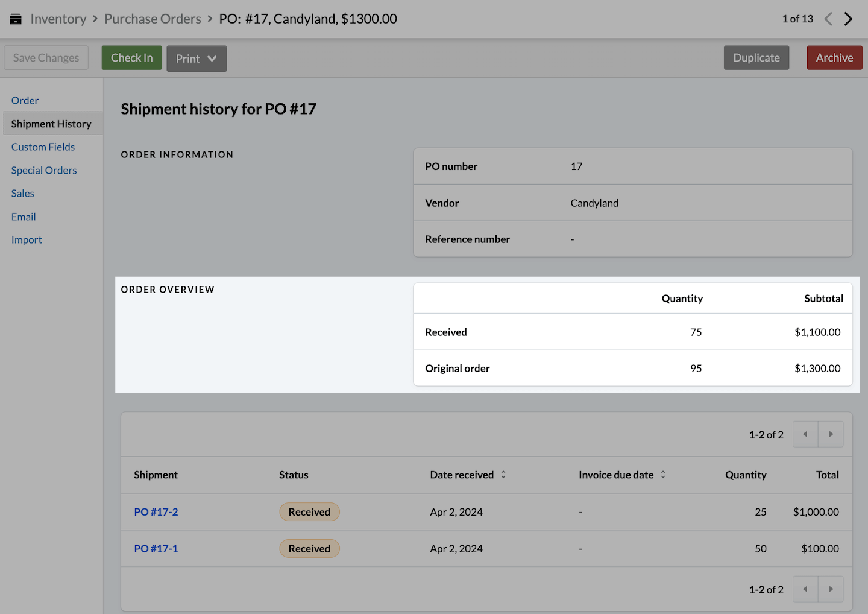Go to previous purchase order arrow
Viewport: 868px width, 614px height.
(828, 19)
